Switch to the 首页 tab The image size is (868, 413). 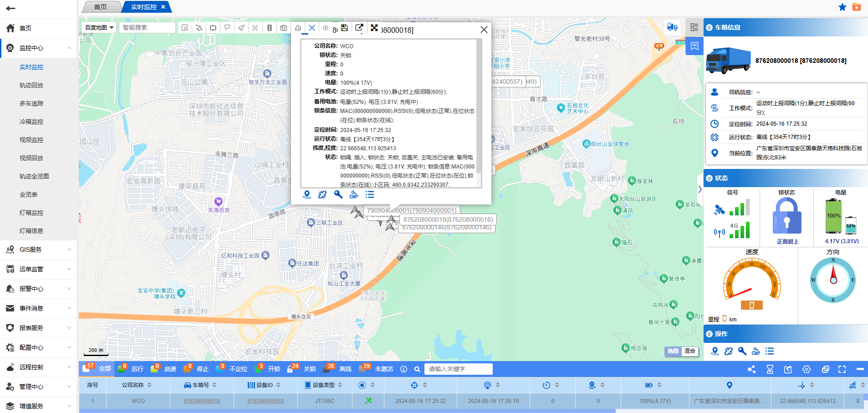coord(100,7)
